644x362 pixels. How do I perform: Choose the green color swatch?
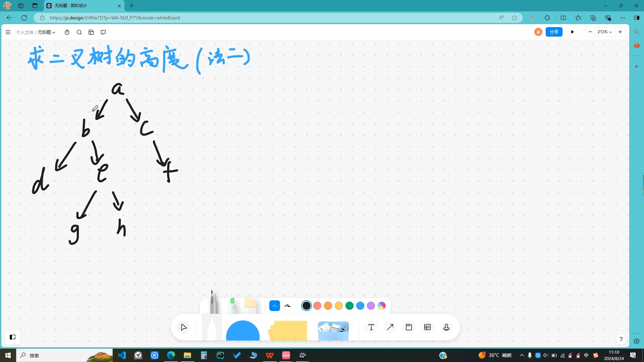tap(349, 306)
